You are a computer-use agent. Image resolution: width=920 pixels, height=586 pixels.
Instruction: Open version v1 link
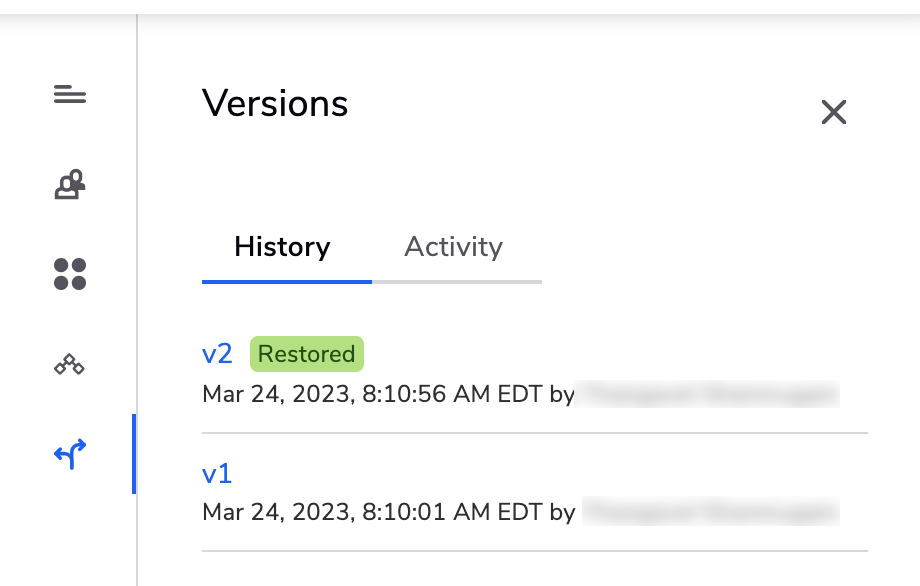(x=217, y=473)
